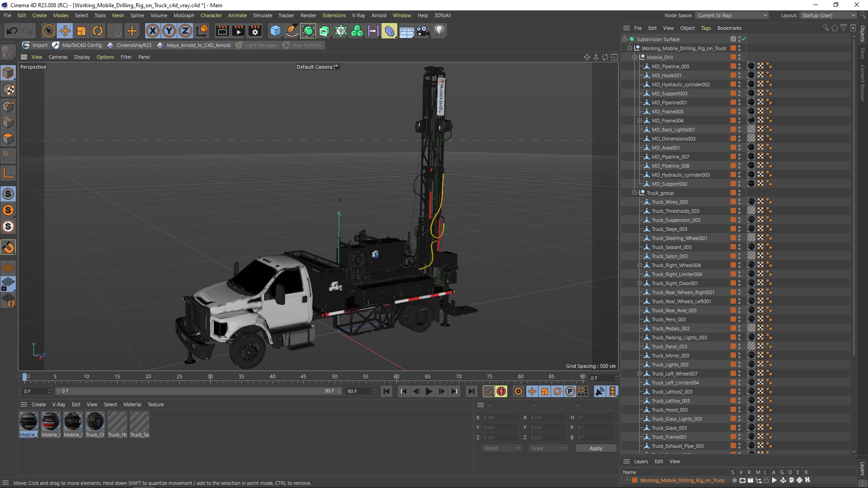Screen dimensions: 868x488
Task: Open the Search icon in Object Manager
Action: [x=826, y=28]
